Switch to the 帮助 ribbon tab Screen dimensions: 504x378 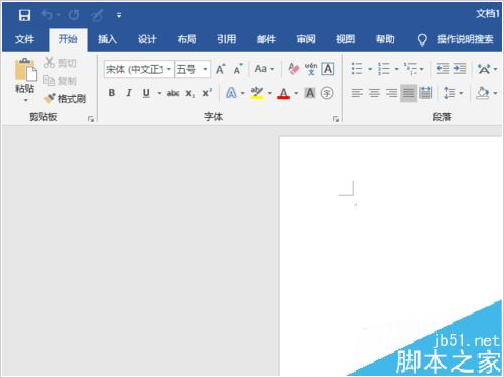point(385,39)
